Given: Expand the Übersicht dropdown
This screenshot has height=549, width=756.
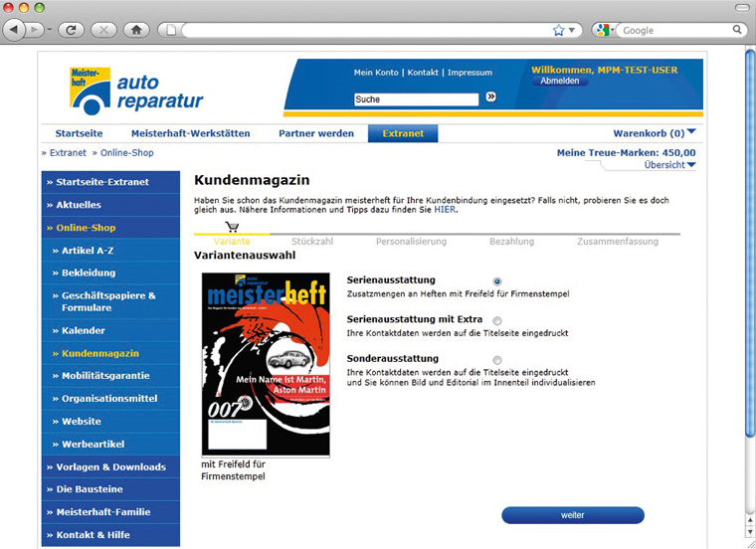Looking at the screenshot, I should coord(691,165).
